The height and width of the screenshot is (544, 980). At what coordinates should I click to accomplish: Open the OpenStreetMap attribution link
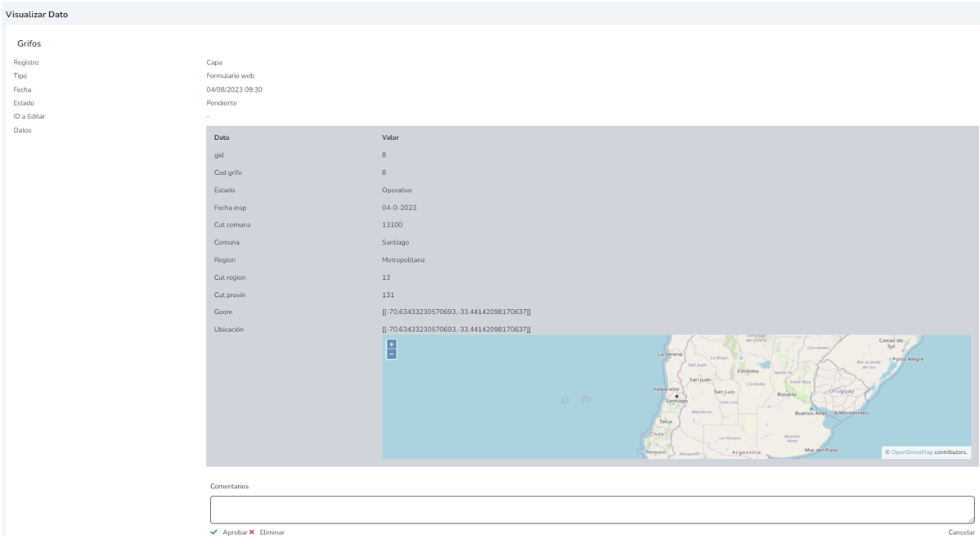tap(911, 452)
